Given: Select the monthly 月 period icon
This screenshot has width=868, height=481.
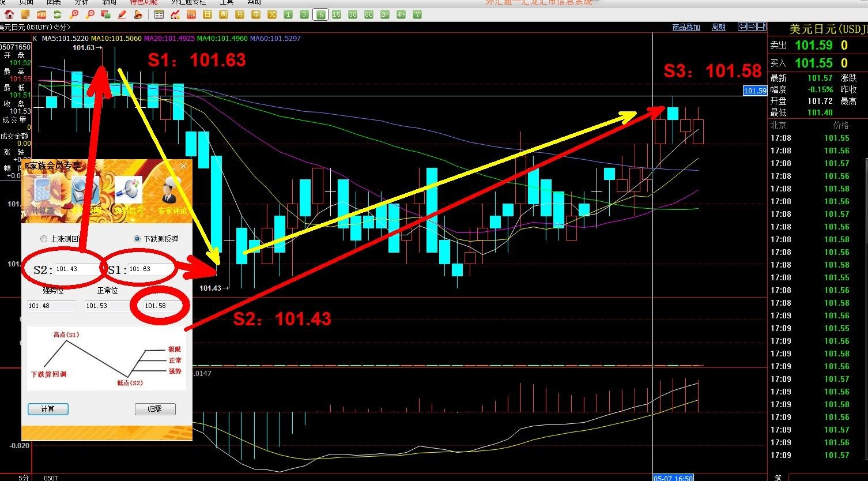Looking at the screenshot, I should pyautogui.click(x=240, y=14).
